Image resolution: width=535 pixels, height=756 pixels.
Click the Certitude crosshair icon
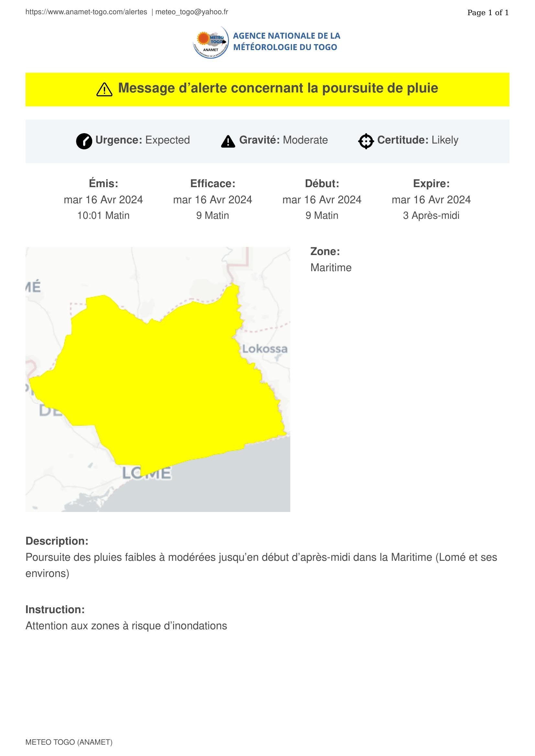[x=366, y=141]
